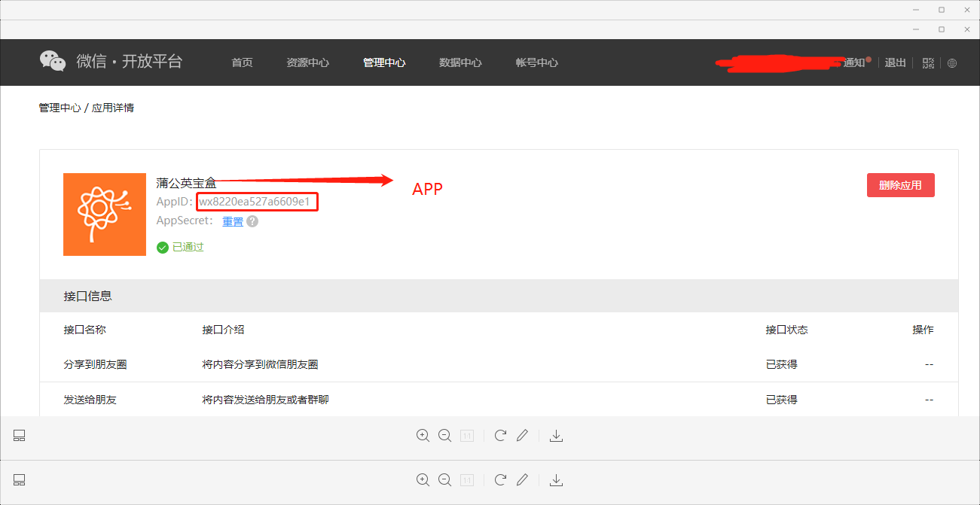Click the orange dandelion app icon
Image resolution: width=980 pixels, height=505 pixels.
(x=105, y=214)
